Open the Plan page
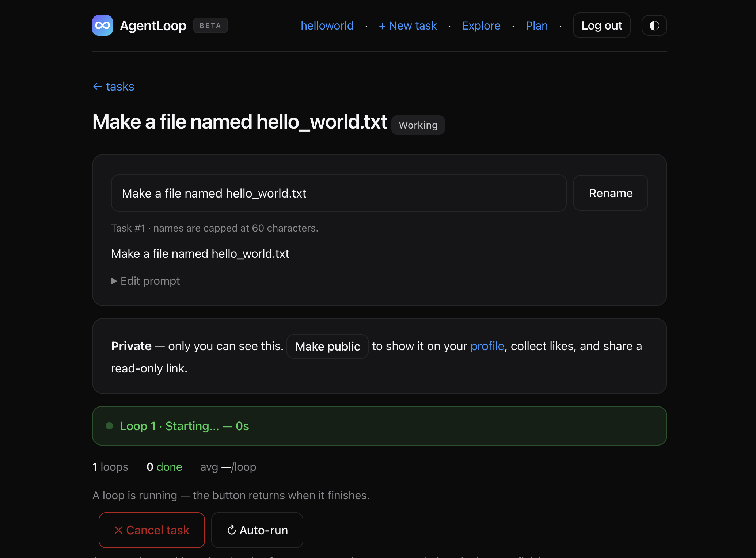The image size is (756, 558). 537,26
